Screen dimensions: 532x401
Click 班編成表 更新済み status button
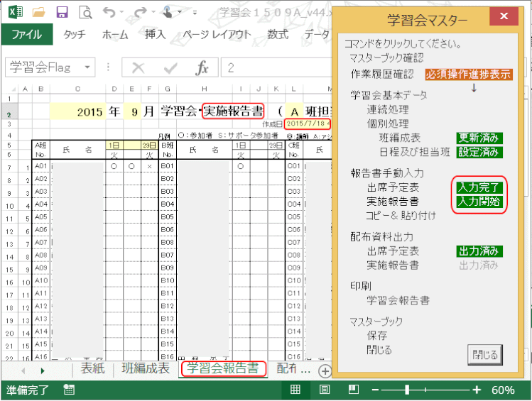(479, 138)
